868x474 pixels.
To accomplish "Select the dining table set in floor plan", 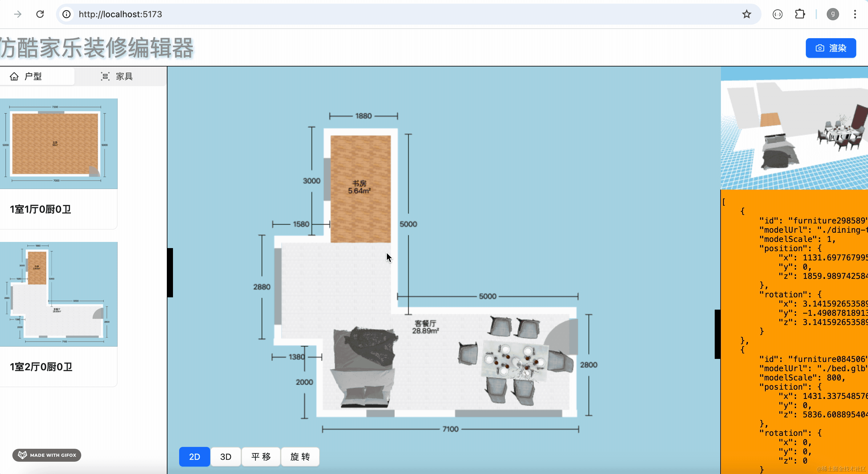I will click(515, 360).
